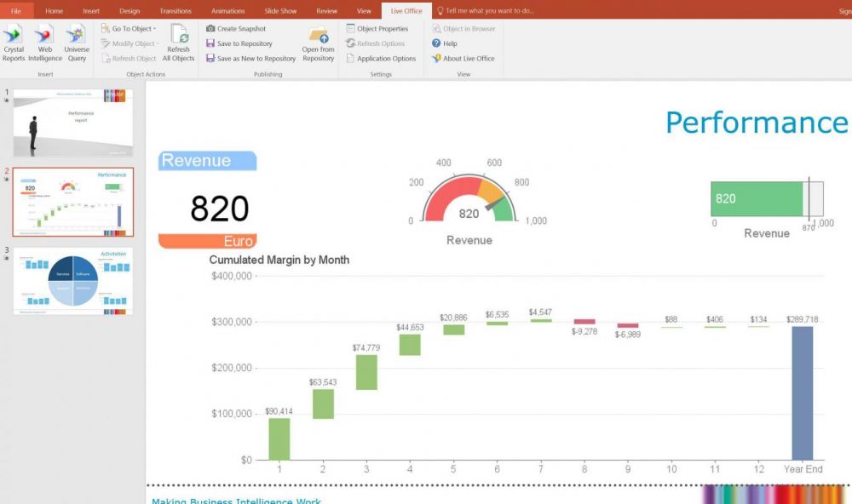Click the animation star under slide 3
The height and width of the screenshot is (504, 852).
[7, 258]
